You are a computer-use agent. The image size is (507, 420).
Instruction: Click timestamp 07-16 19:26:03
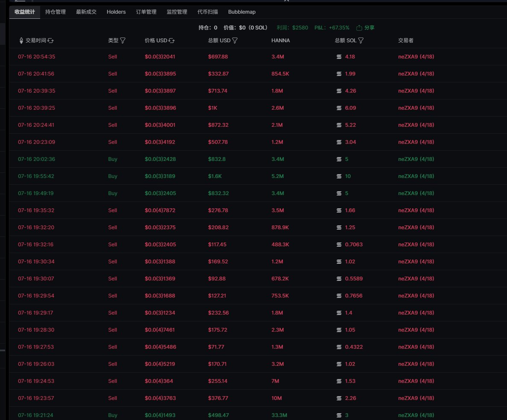click(36, 364)
